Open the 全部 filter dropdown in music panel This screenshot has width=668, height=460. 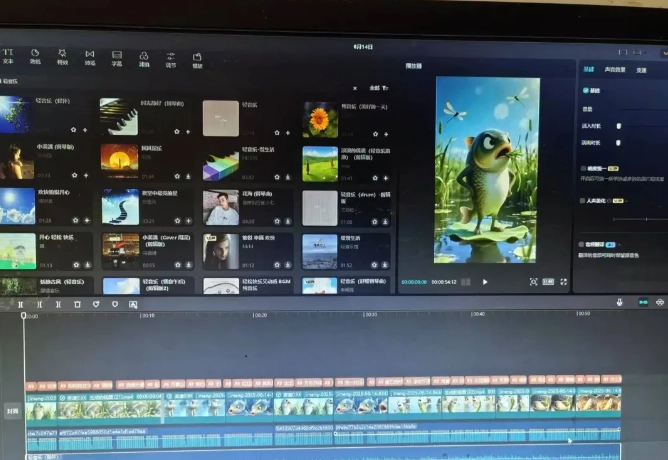(379, 88)
